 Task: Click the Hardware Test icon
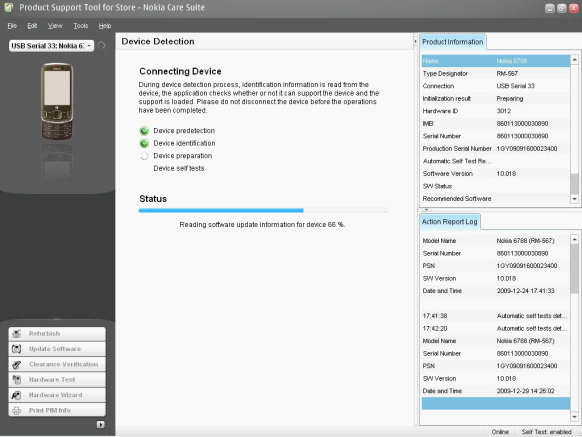coord(16,379)
